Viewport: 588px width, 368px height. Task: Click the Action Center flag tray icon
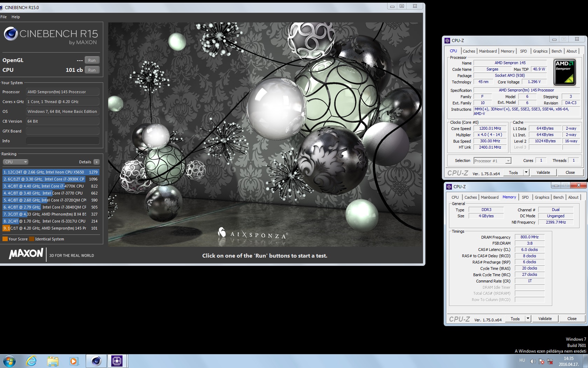coord(541,361)
